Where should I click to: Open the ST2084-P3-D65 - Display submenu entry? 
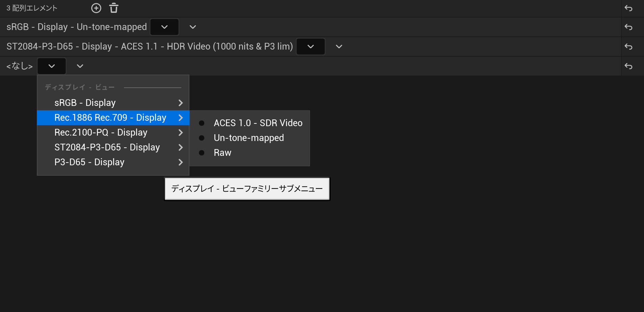click(113, 147)
